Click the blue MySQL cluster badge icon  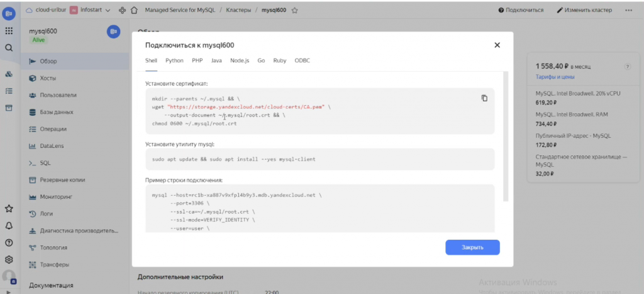113,31
